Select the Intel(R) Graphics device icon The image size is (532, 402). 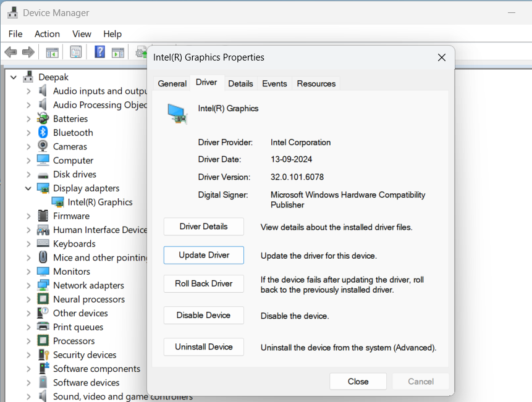coord(57,202)
